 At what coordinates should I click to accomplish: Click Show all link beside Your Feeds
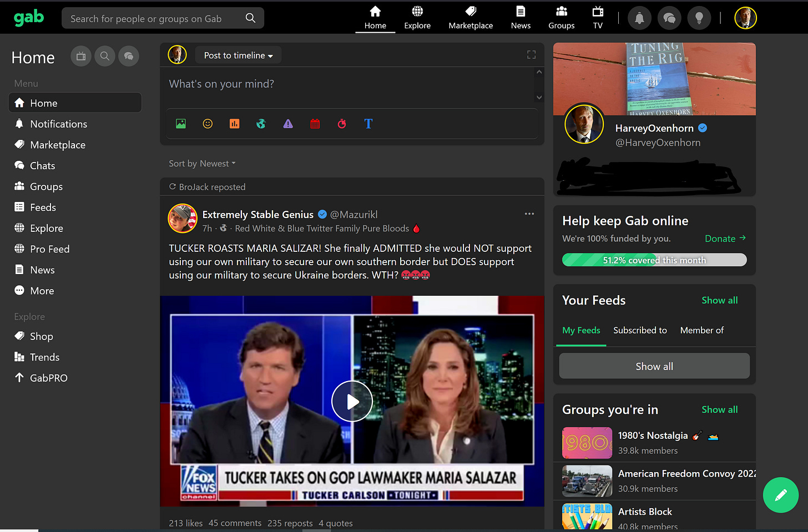click(719, 300)
